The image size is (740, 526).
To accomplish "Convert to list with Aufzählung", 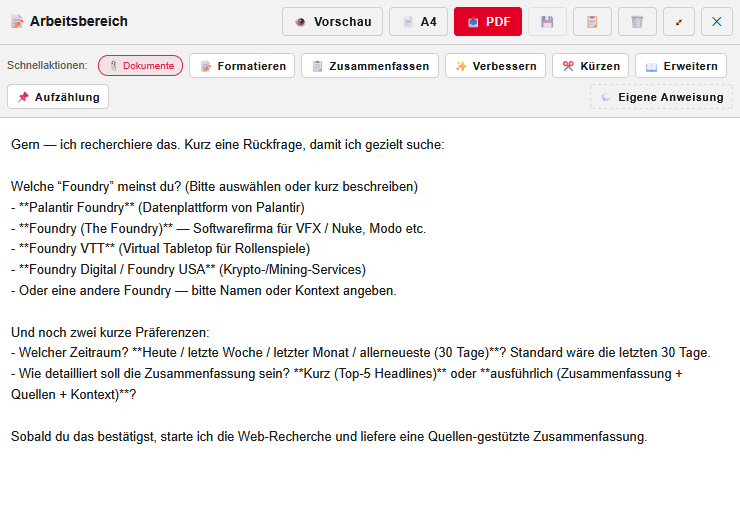I will click(58, 97).
